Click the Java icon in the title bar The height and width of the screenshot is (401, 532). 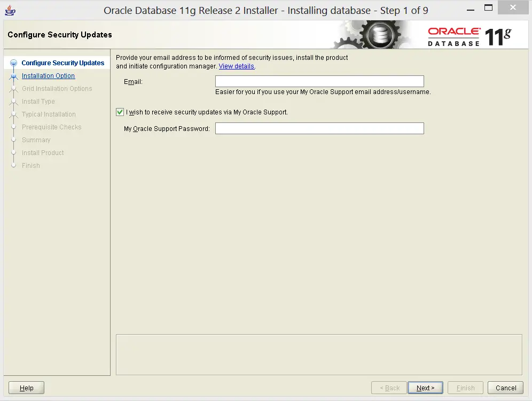coord(10,10)
